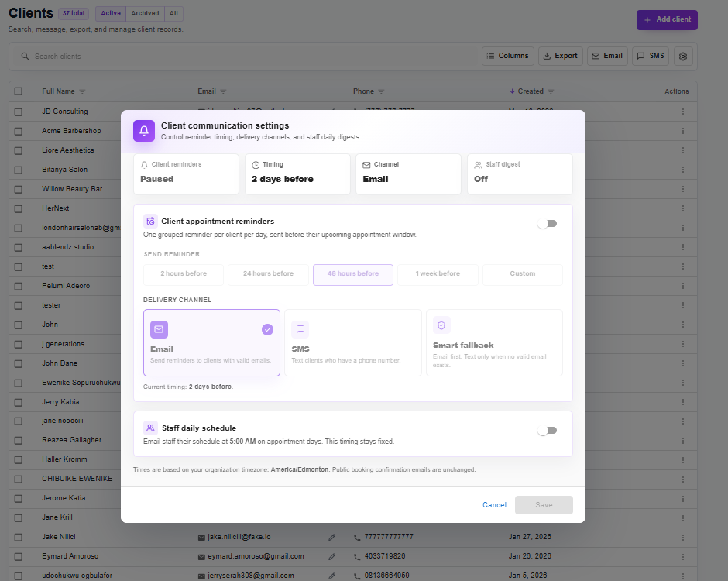Check the Jake Niiici row checkbox

(19, 538)
